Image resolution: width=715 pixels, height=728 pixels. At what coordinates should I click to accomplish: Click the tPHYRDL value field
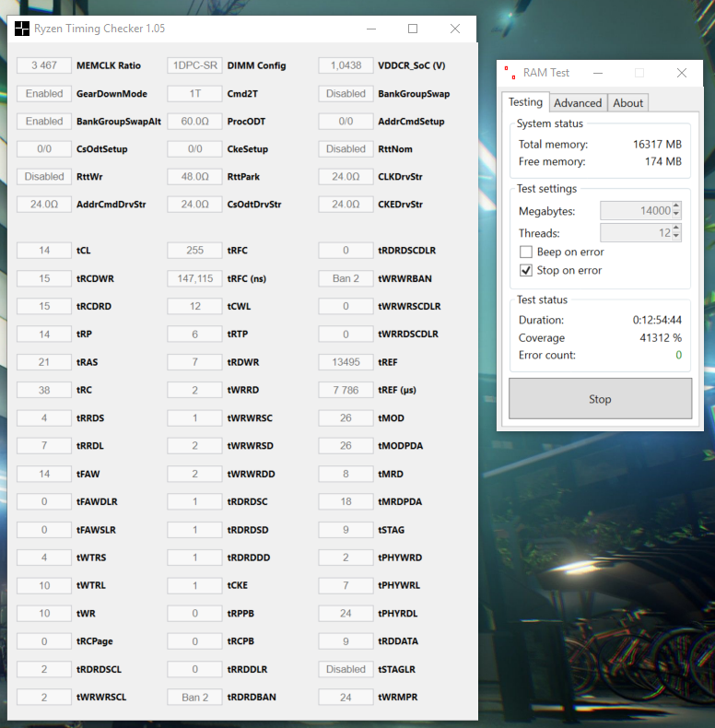click(346, 614)
